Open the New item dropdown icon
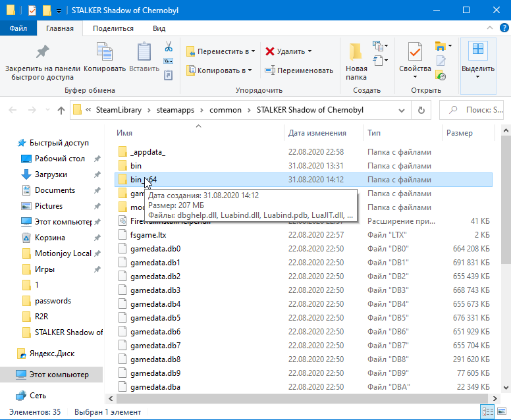Viewport: 511px width, 420px height. (x=380, y=46)
